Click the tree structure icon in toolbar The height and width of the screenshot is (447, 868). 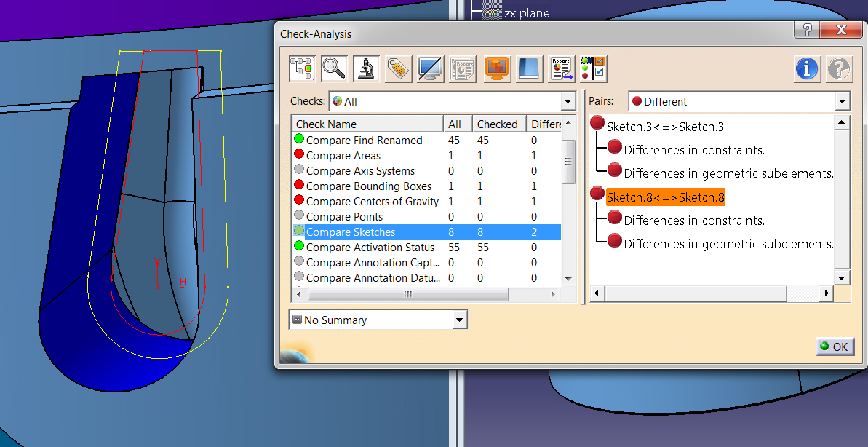[x=301, y=69]
